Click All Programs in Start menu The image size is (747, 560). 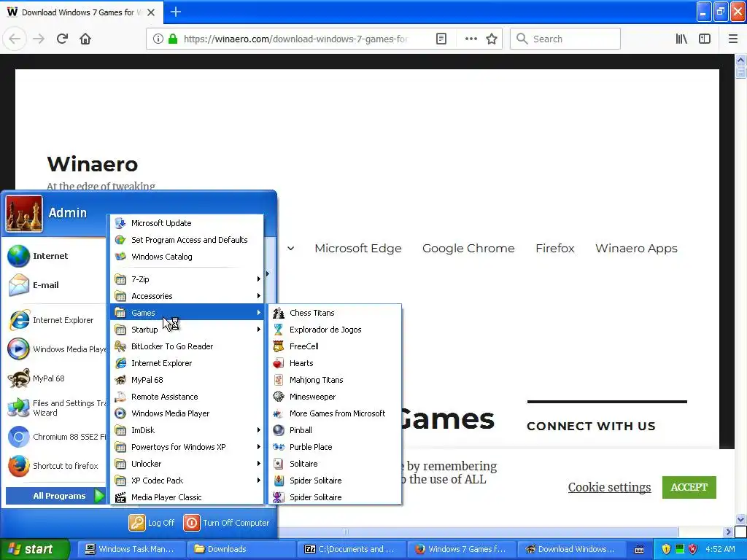[55, 496]
